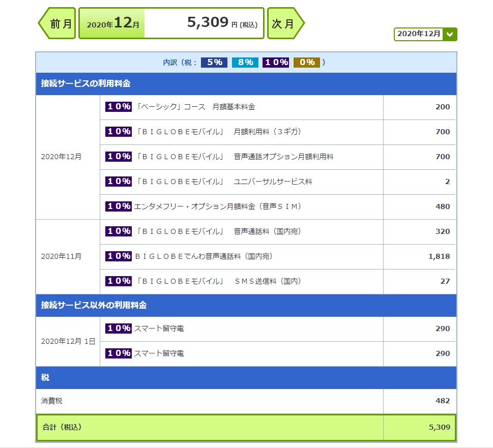Click the 700 amount for 月額利用料（3ギガ）
493x448 pixels.
(443, 132)
